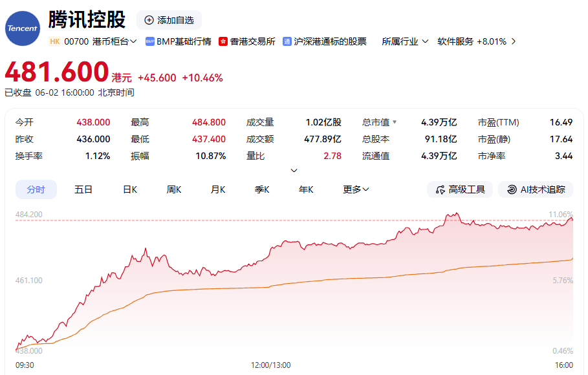
Task: Open 高级工具 advanced tools
Action: [x=460, y=189]
